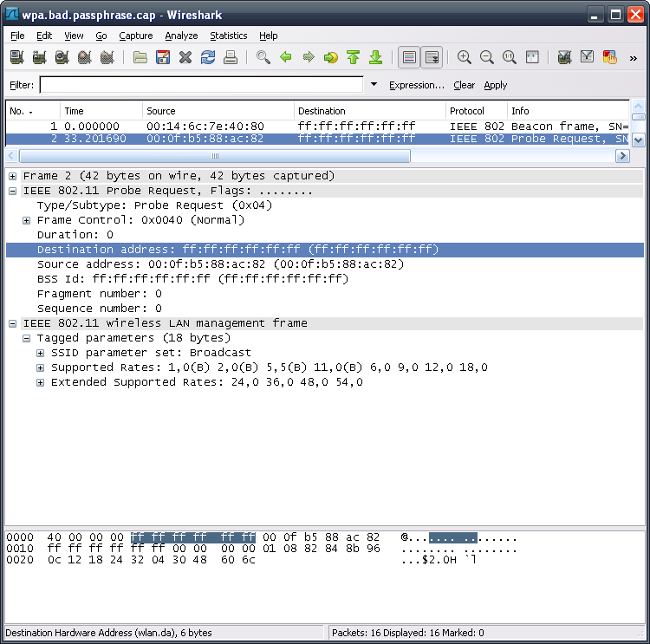Open the filter history dropdown arrow
This screenshot has width=650, height=644.
pyautogui.click(x=374, y=85)
